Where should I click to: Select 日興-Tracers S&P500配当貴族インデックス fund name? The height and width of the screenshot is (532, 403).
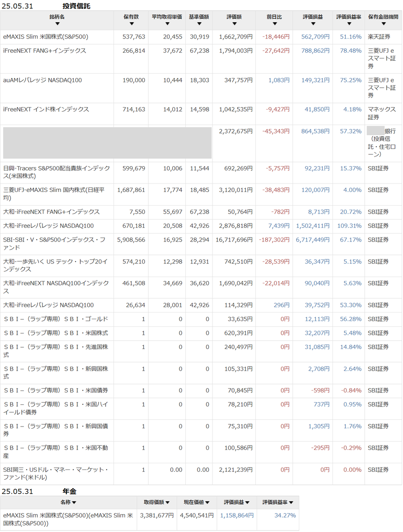click(x=57, y=172)
